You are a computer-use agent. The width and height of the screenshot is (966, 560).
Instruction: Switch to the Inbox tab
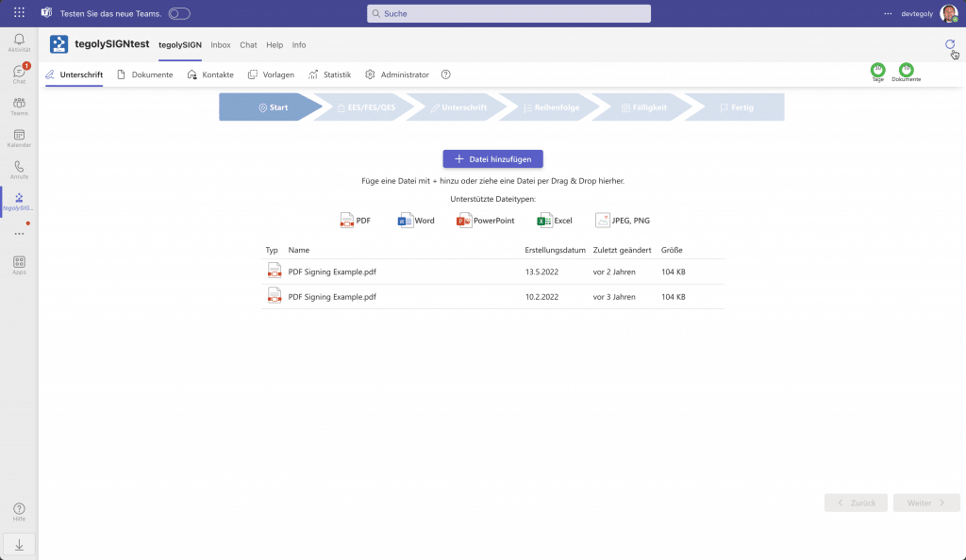(221, 44)
